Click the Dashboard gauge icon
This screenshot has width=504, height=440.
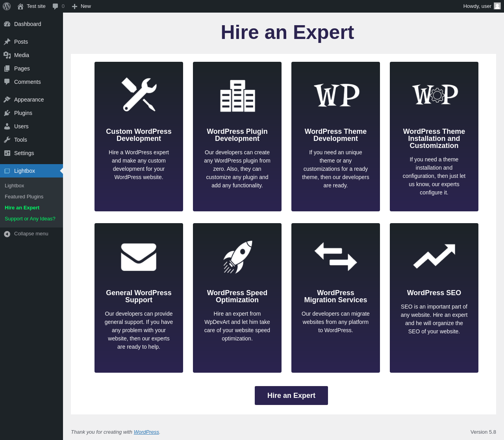point(7,24)
